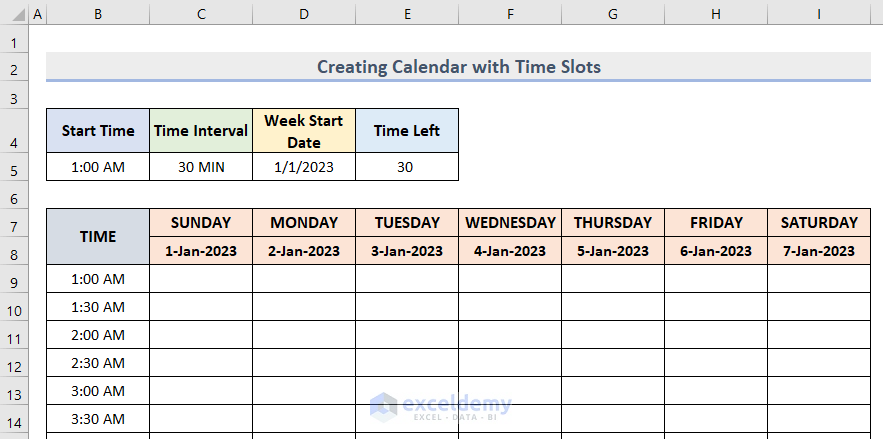The height and width of the screenshot is (439, 883).
Task: Select column F header
Action: 510,15
